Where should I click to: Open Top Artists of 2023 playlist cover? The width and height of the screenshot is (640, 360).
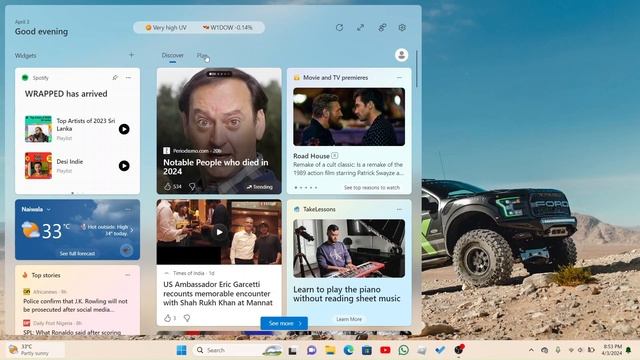coord(38,129)
